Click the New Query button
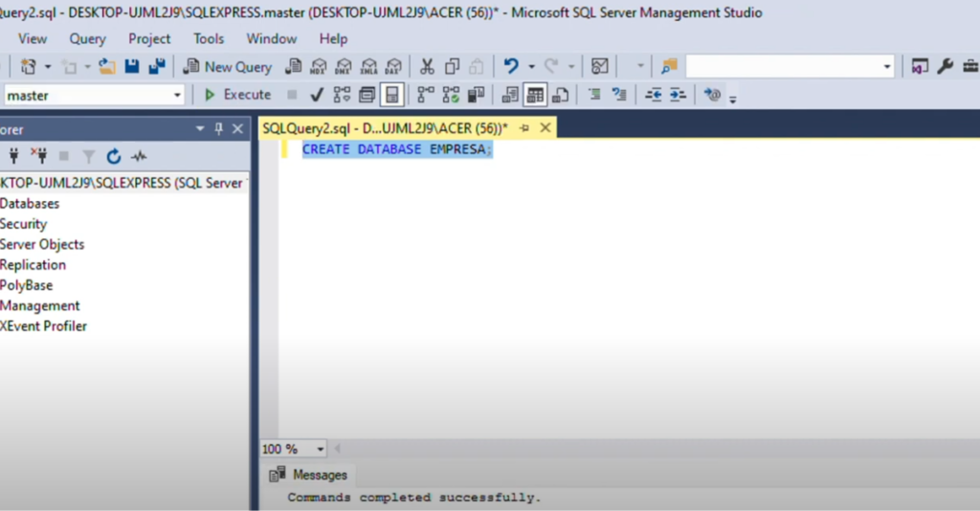 [x=228, y=67]
